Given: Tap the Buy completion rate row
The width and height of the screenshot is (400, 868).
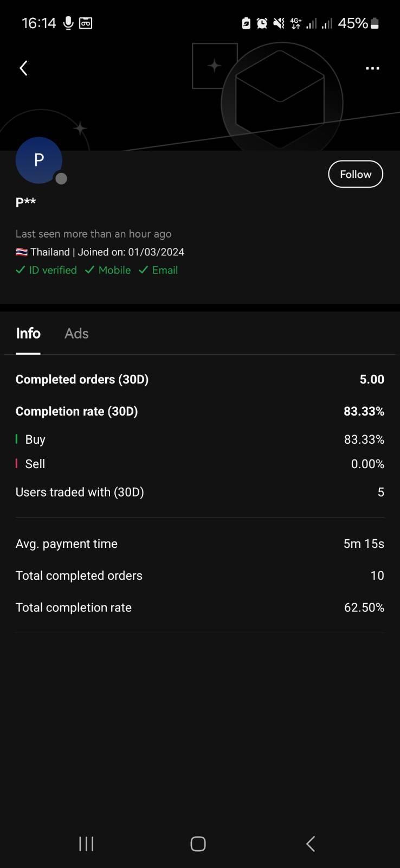Looking at the screenshot, I should [199, 439].
